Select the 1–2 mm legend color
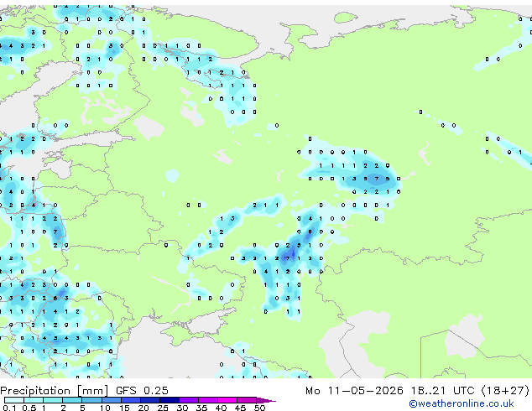532x411 pixels. tap(53, 400)
